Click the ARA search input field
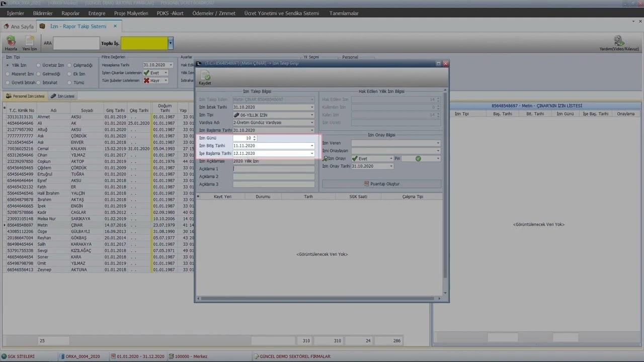The image size is (644, 362). tap(76, 44)
